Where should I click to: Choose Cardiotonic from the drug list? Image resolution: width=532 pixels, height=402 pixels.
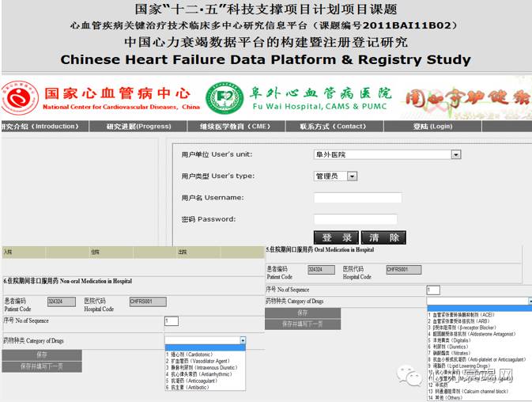[206, 355]
